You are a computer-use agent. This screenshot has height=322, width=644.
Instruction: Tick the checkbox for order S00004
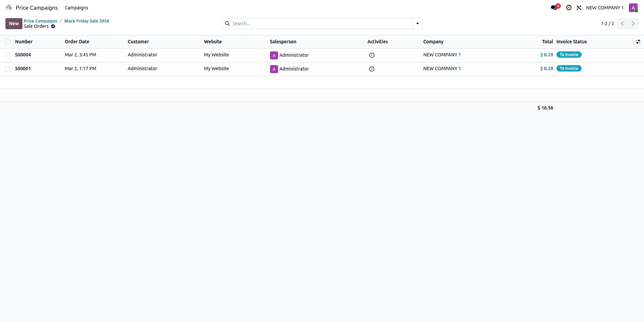(x=8, y=55)
